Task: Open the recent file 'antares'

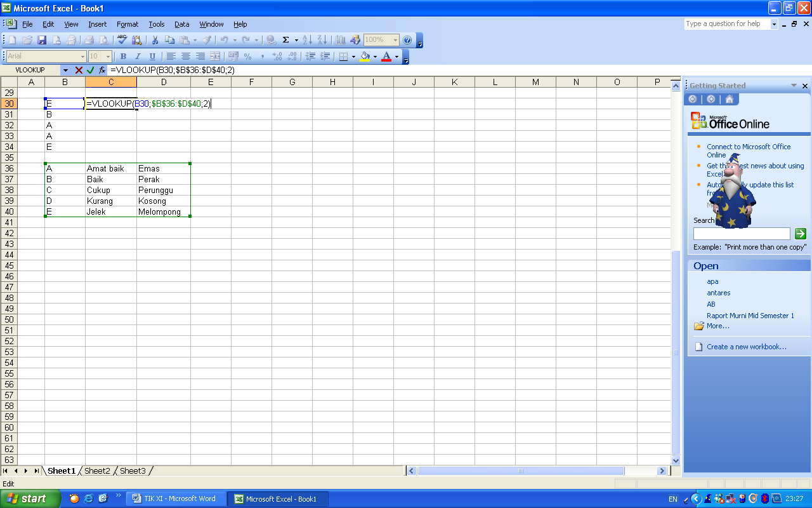Action: [719, 293]
